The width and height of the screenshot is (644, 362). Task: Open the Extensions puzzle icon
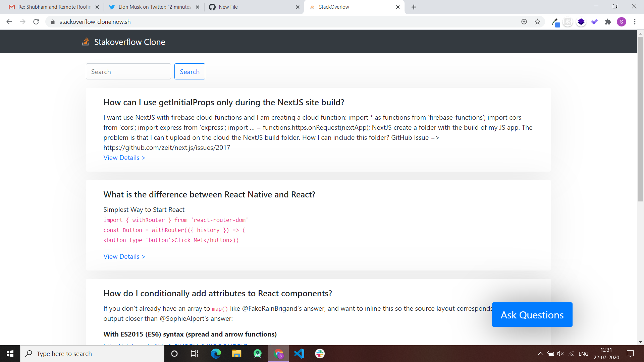[608, 22]
